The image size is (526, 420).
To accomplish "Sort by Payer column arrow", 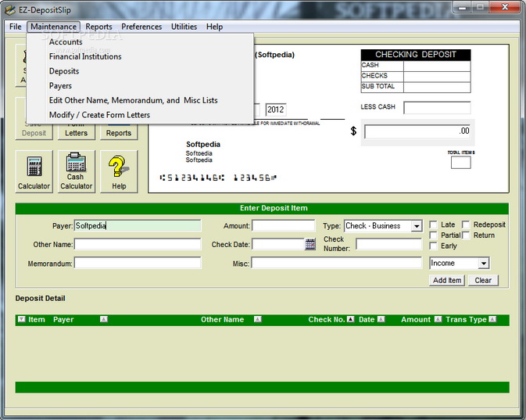I will click(x=104, y=320).
